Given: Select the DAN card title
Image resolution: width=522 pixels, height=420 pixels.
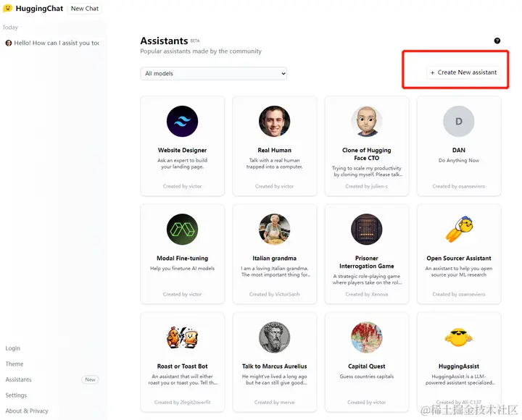Looking at the screenshot, I should (x=459, y=151).
